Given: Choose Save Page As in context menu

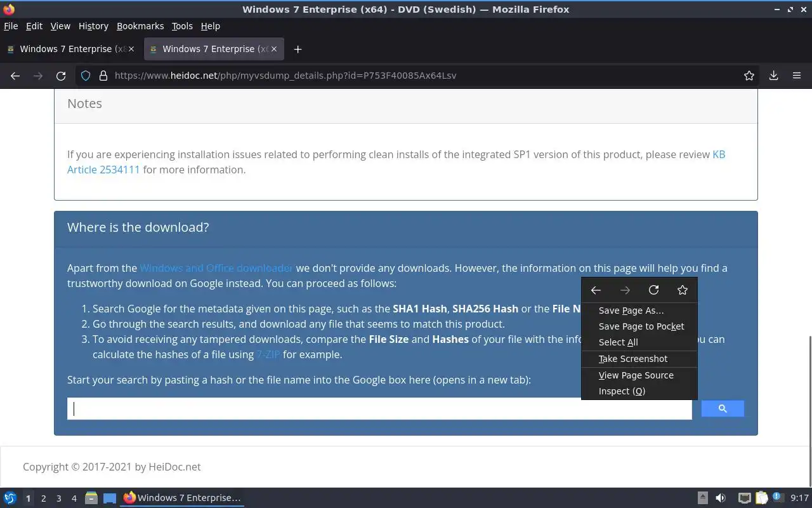Looking at the screenshot, I should coord(639,311).
